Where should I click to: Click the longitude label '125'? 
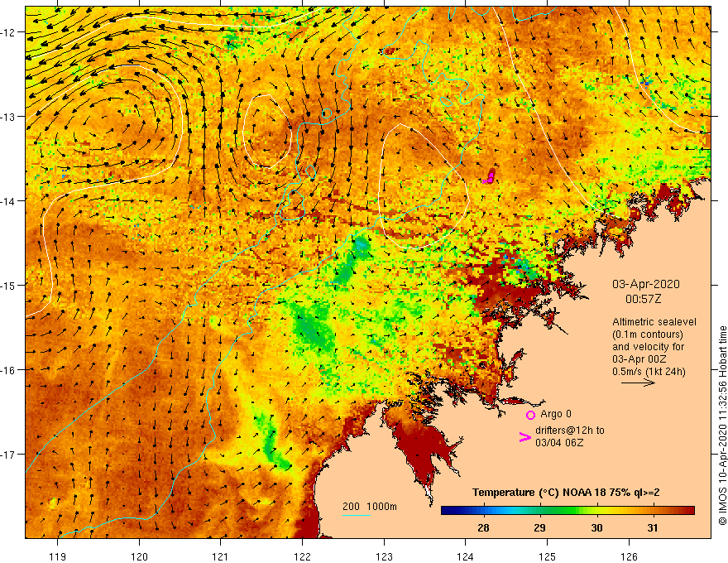click(547, 556)
